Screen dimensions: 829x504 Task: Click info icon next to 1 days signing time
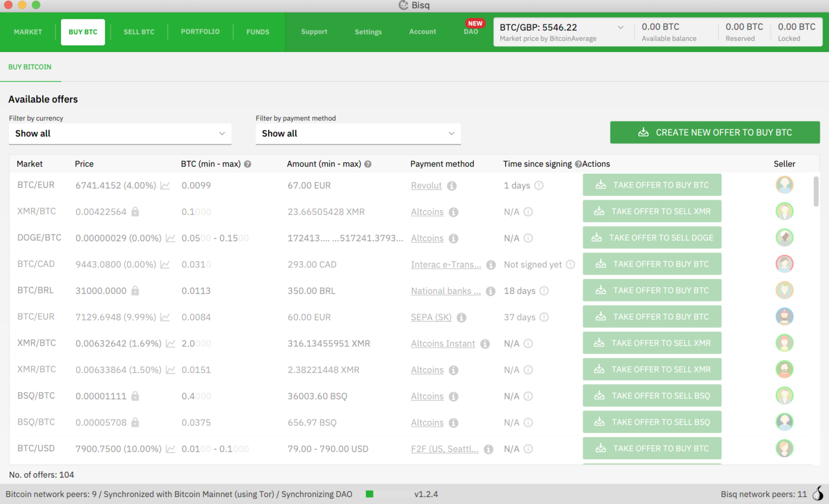pyautogui.click(x=539, y=185)
